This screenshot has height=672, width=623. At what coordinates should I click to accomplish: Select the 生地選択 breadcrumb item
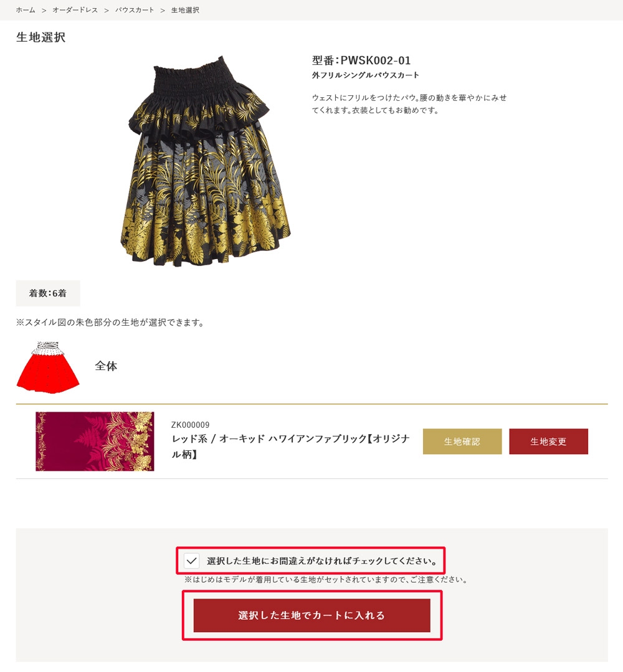tap(185, 10)
